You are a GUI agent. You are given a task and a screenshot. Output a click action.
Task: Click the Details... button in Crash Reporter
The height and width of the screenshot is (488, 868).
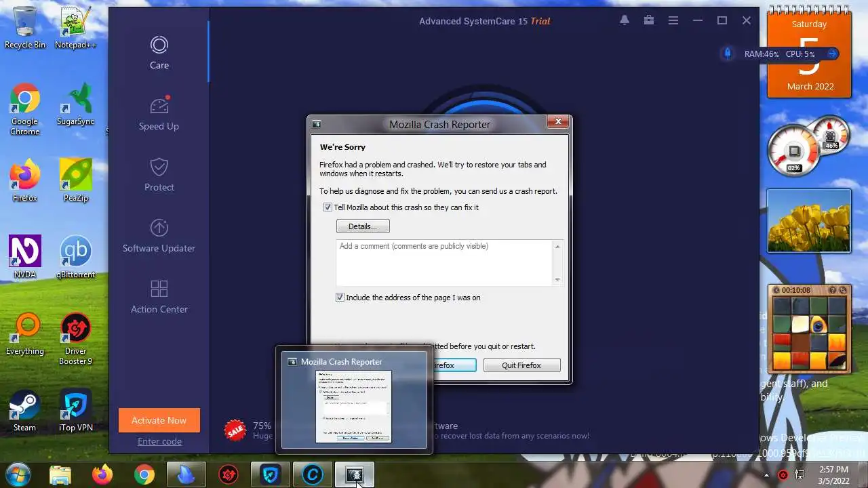click(x=363, y=226)
